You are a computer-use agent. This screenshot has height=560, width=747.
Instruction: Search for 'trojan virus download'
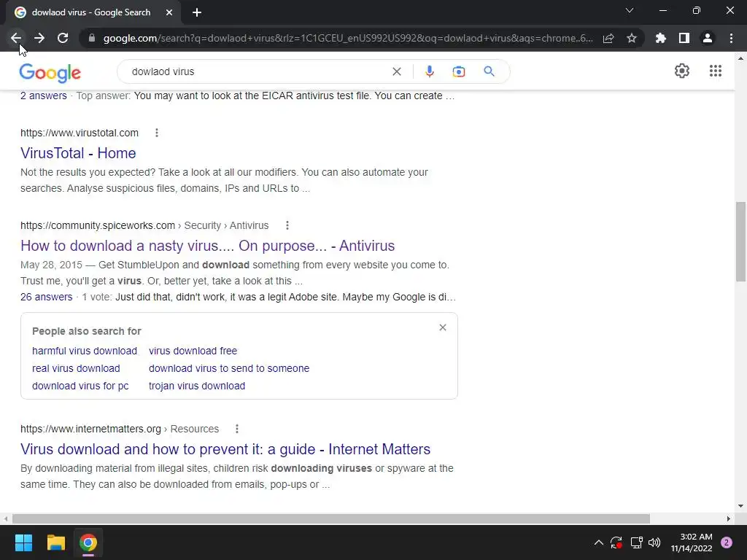[197, 386]
